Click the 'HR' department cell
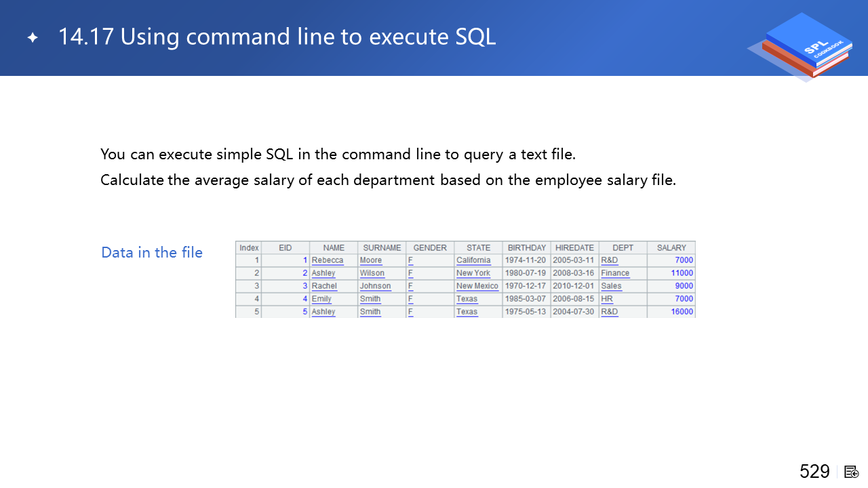 pyautogui.click(x=607, y=299)
